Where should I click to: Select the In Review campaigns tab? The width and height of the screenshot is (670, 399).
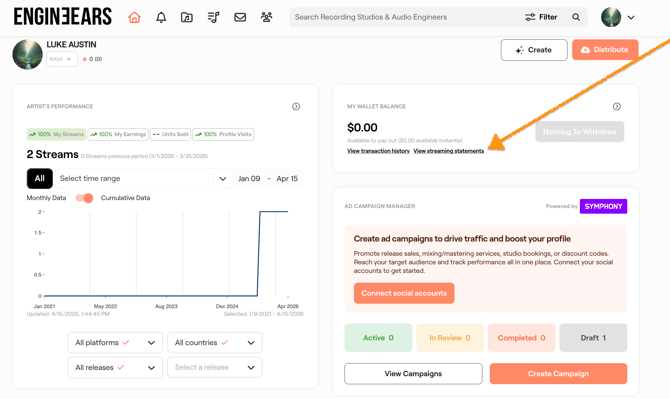pyautogui.click(x=450, y=337)
